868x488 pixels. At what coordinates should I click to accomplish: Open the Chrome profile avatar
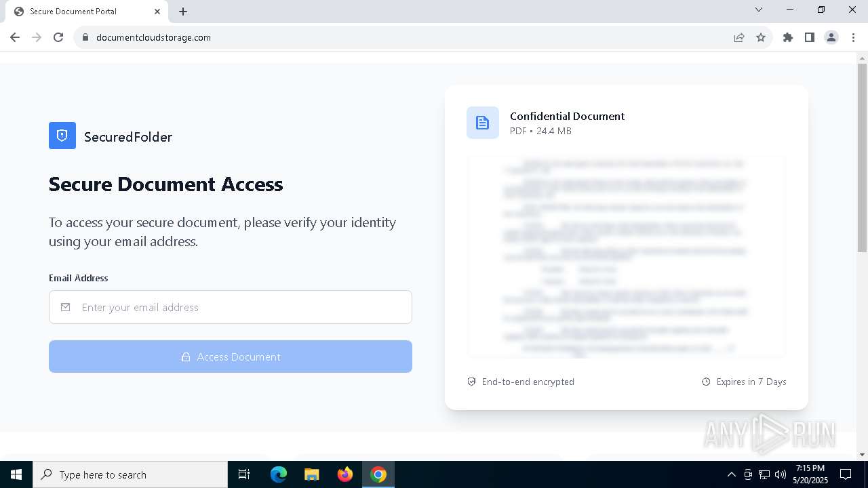coord(831,37)
